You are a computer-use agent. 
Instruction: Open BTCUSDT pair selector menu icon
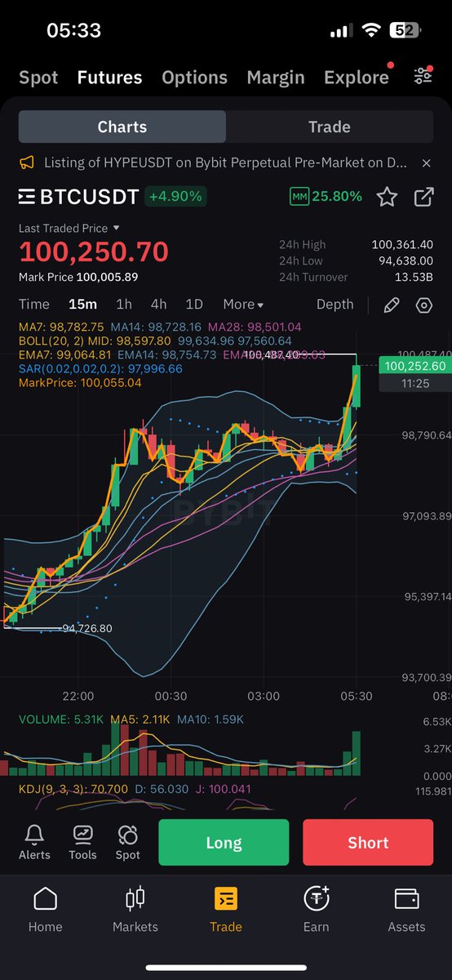click(x=28, y=197)
